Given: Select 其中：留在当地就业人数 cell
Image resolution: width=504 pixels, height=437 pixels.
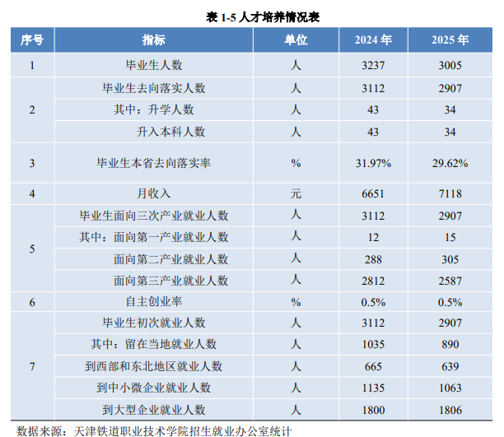Looking at the screenshot, I should (x=154, y=344).
